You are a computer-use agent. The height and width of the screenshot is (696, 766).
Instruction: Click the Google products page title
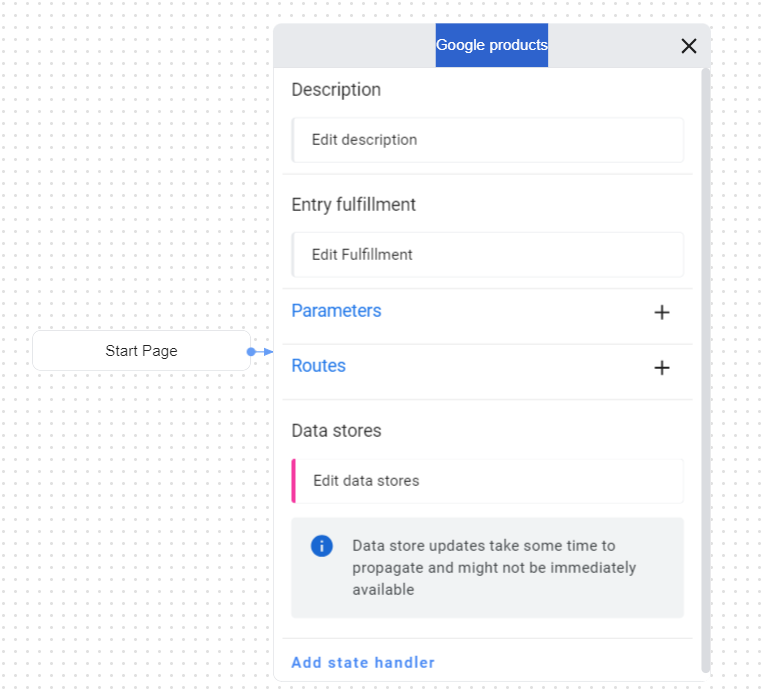point(491,45)
